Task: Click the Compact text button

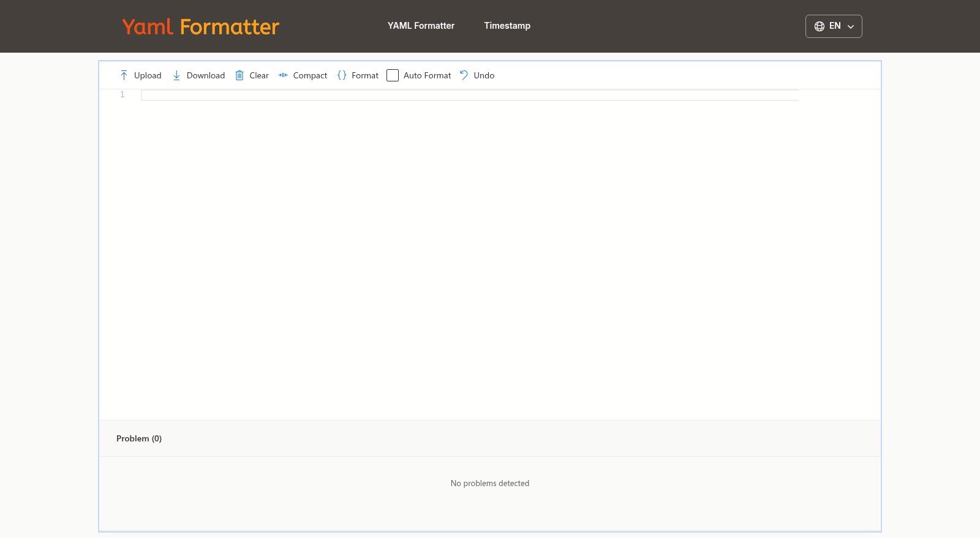Action: (x=310, y=75)
